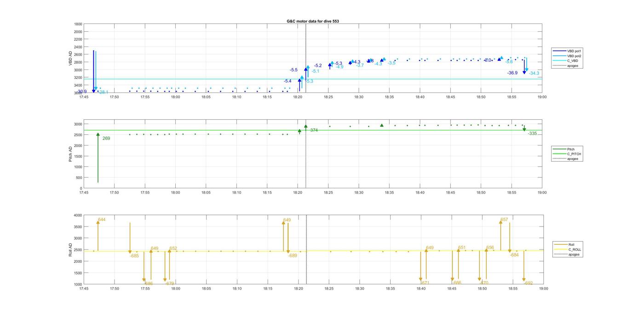Click the '3500' tick on Roll y-axis
Image resolution: width=644 pixels, height=319 pixels.
click(78, 227)
